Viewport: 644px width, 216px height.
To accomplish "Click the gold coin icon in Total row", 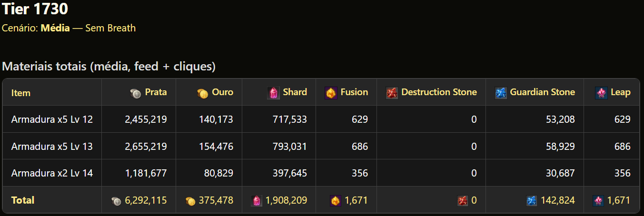I will coord(190,201).
